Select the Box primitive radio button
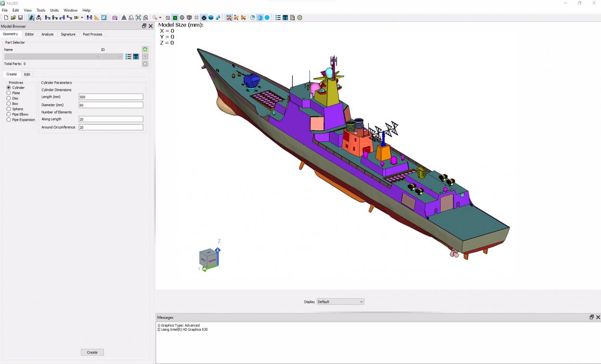 pyautogui.click(x=9, y=103)
